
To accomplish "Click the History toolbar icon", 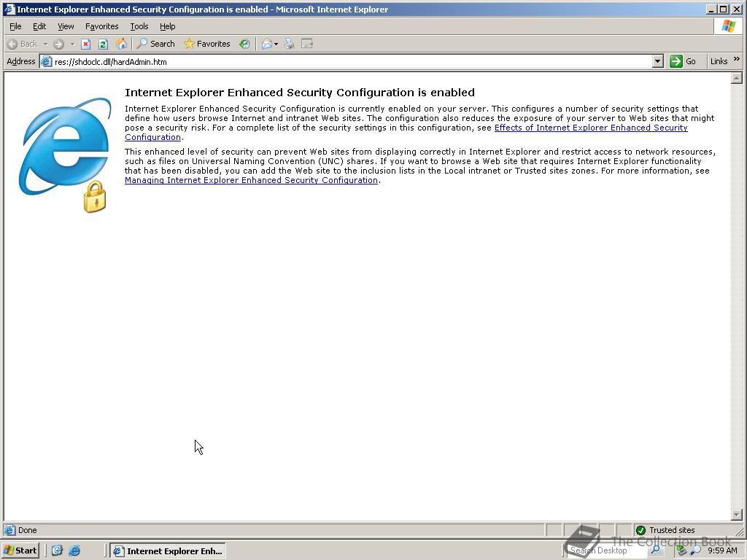I will click(244, 44).
